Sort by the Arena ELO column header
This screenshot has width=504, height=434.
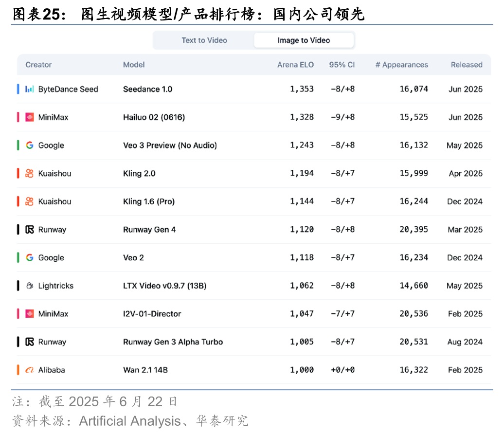(x=295, y=65)
